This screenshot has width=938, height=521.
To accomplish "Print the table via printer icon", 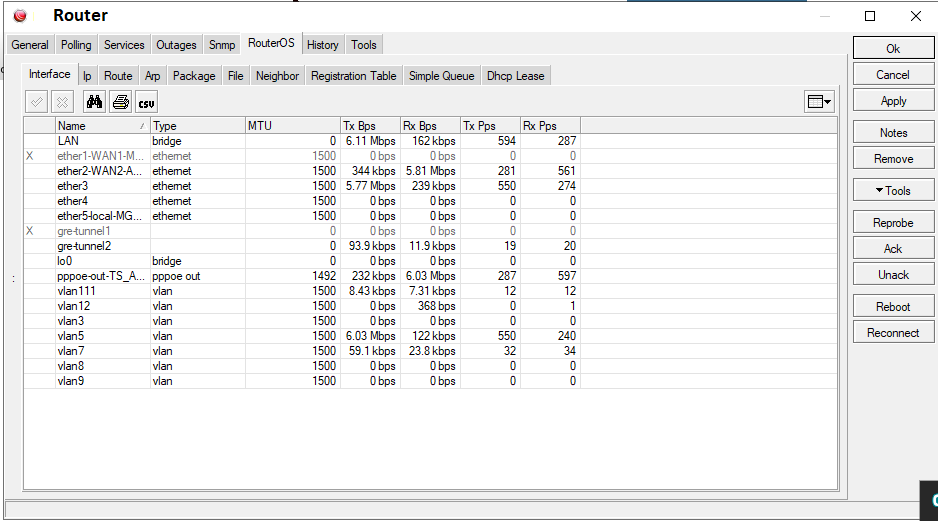I will 120,102.
